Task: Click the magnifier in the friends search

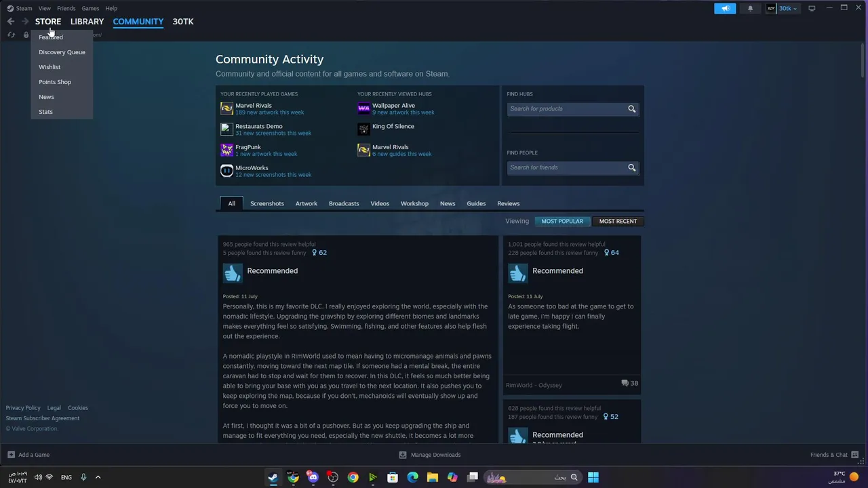Action: 632,167
